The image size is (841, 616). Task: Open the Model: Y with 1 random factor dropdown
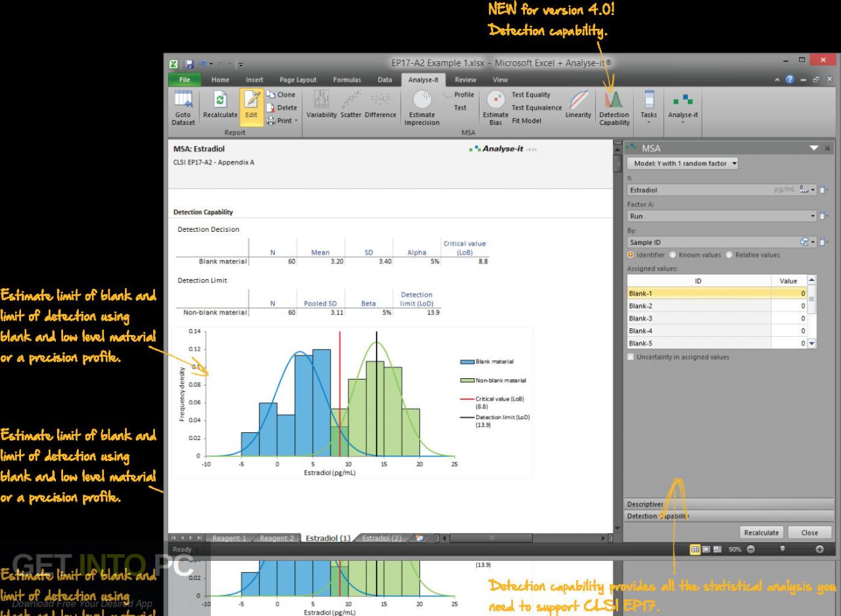(x=683, y=164)
